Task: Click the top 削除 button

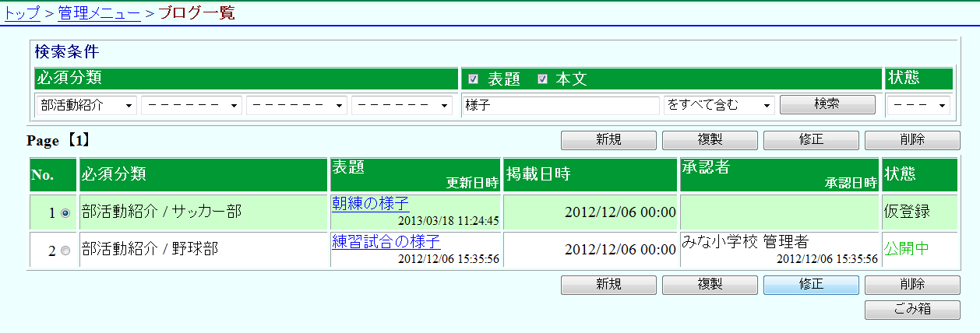Action: (912, 140)
